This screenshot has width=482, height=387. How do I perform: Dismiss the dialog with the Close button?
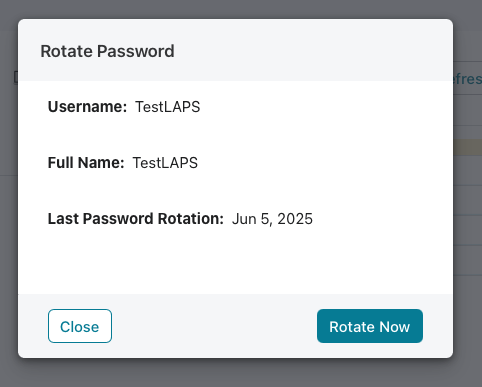click(80, 326)
